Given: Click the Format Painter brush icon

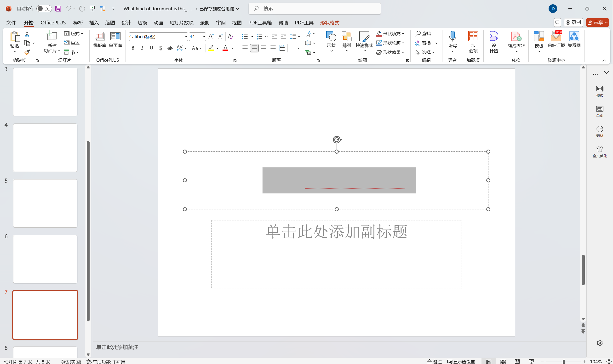Looking at the screenshot, I should pyautogui.click(x=27, y=52).
